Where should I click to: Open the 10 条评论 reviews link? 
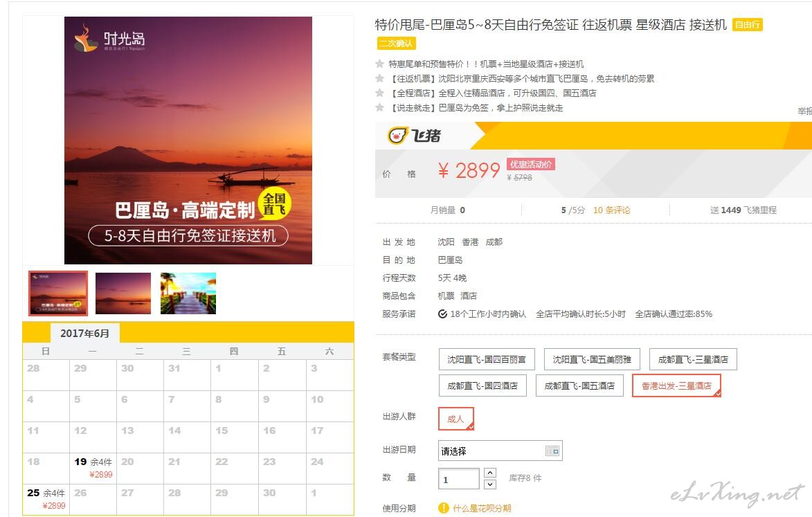(611, 210)
